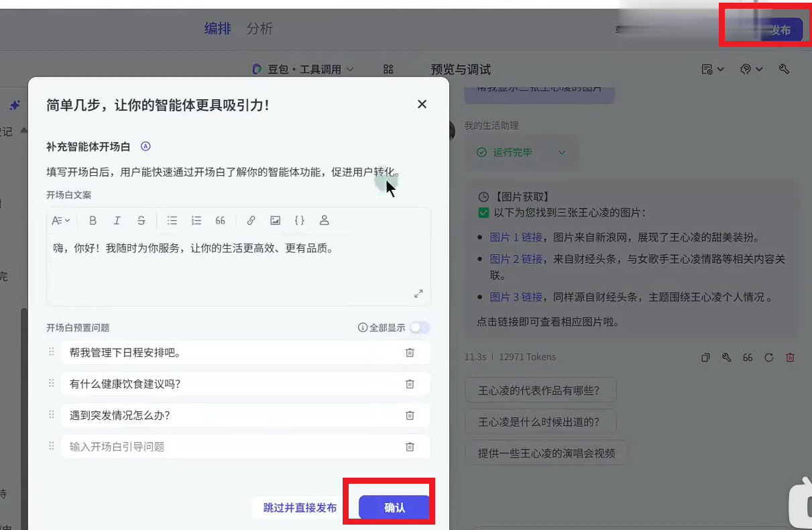Expand the 运行完毕 status chevron
This screenshot has width=812, height=530.
point(562,152)
